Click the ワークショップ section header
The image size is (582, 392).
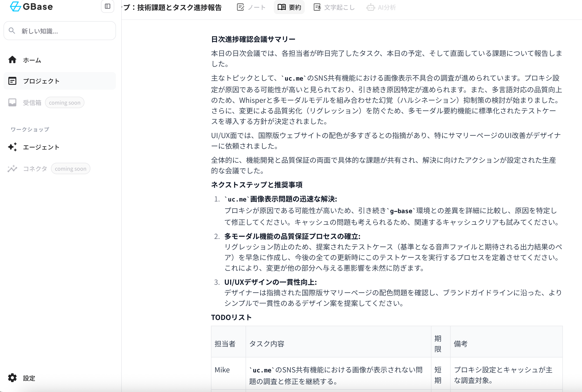coord(29,129)
